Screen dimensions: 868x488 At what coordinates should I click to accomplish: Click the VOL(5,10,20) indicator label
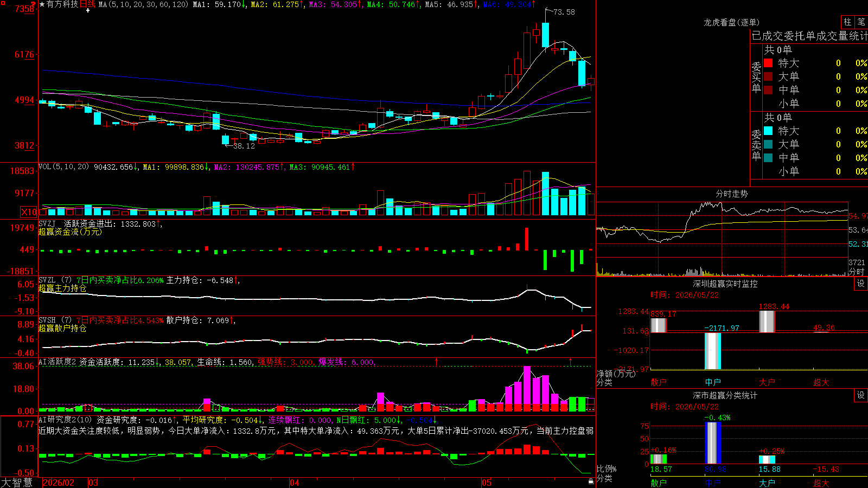(63, 167)
